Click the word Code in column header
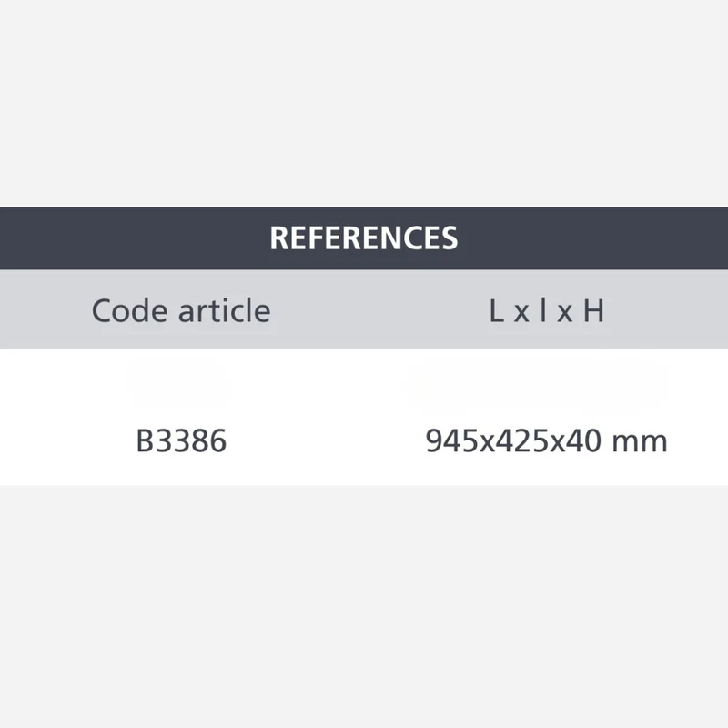The width and height of the screenshot is (728, 728). point(129,310)
